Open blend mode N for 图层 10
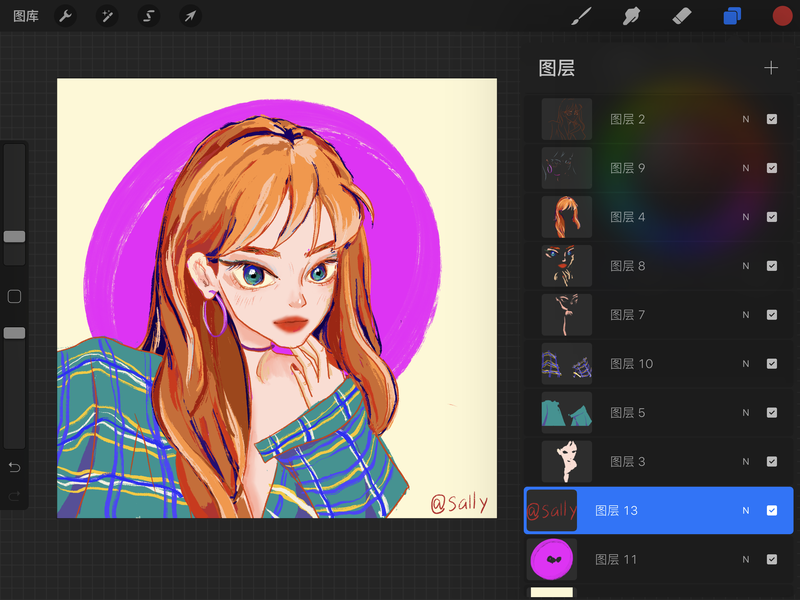Viewport: 800px width, 600px height. tap(746, 364)
